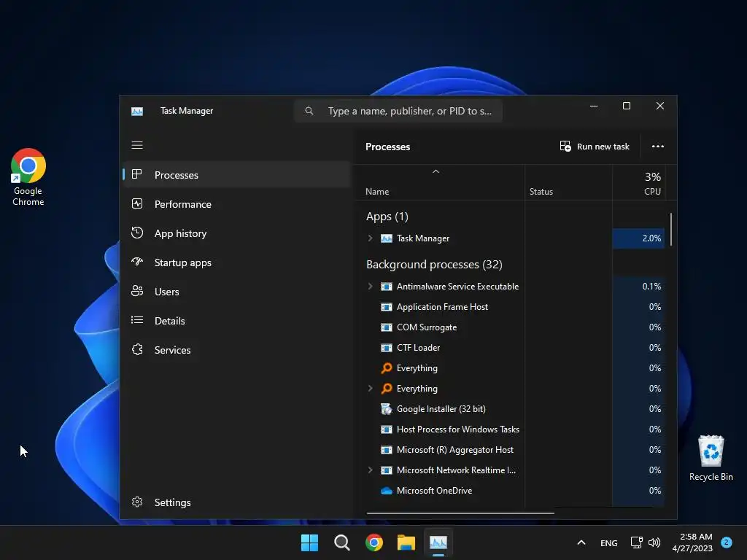Click the Details list icon

point(137,320)
